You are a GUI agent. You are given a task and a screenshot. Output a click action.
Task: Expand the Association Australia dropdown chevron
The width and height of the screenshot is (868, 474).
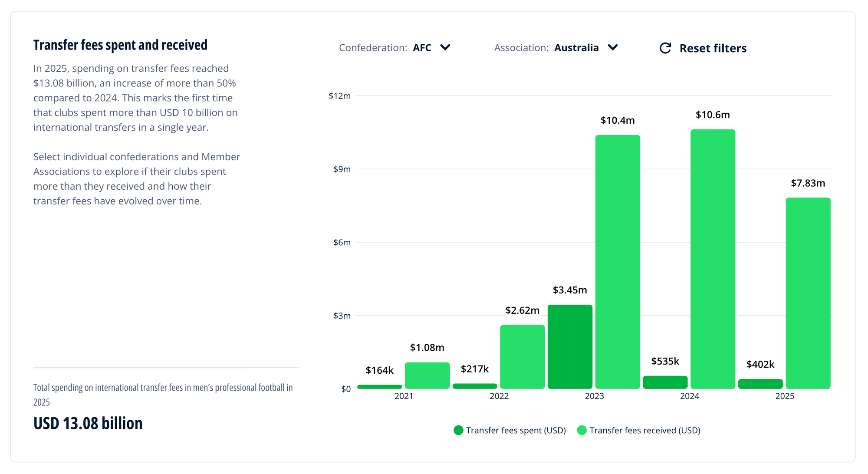(613, 47)
